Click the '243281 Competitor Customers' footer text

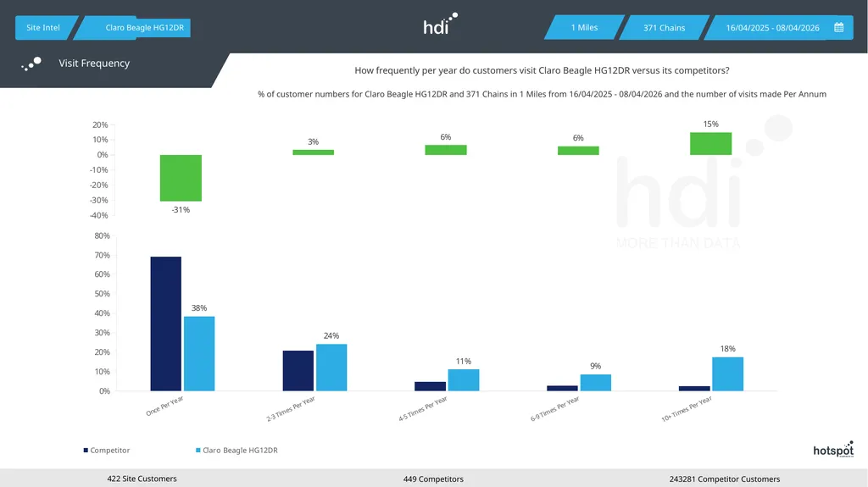[x=725, y=479]
